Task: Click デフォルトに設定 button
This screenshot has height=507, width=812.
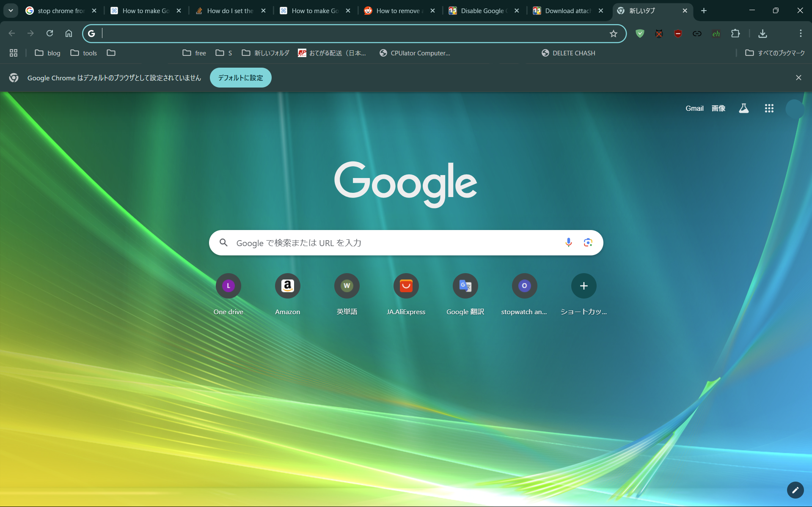Action: tap(240, 78)
